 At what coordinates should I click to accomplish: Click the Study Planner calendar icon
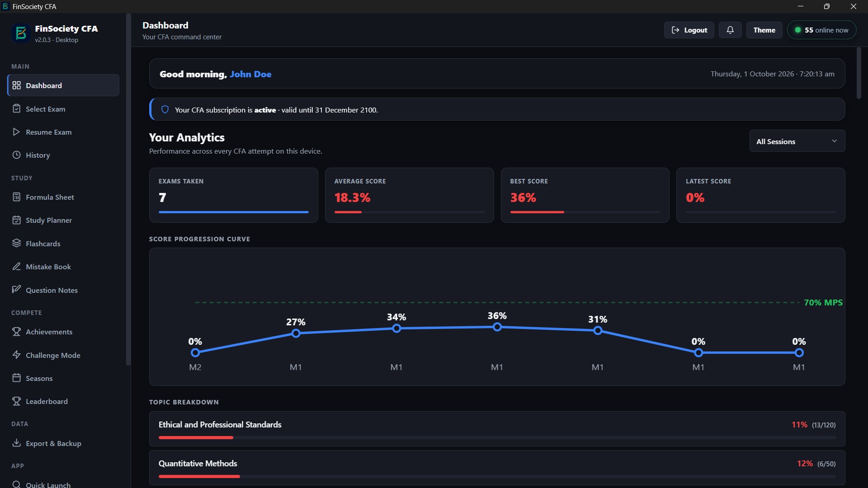(x=17, y=220)
